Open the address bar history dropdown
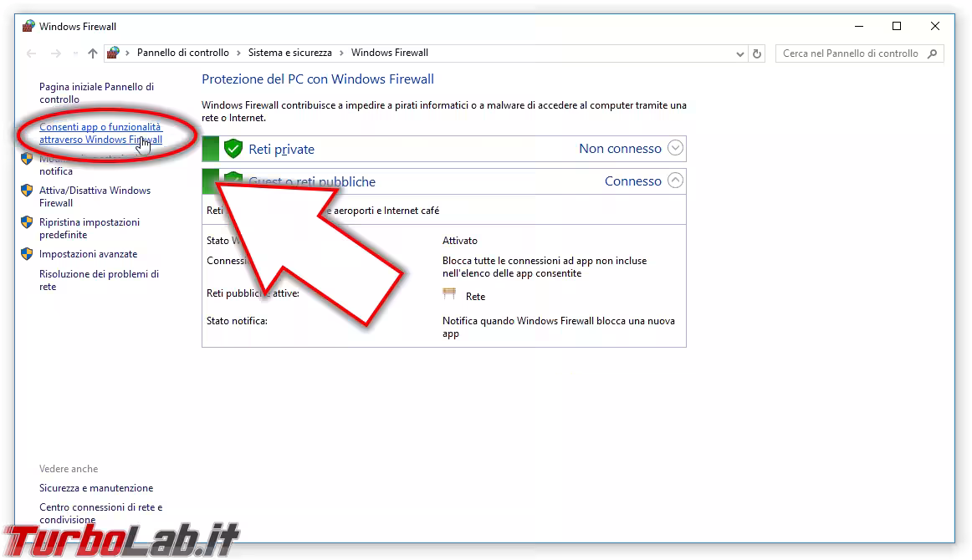This screenshot has width=972, height=560. (739, 53)
